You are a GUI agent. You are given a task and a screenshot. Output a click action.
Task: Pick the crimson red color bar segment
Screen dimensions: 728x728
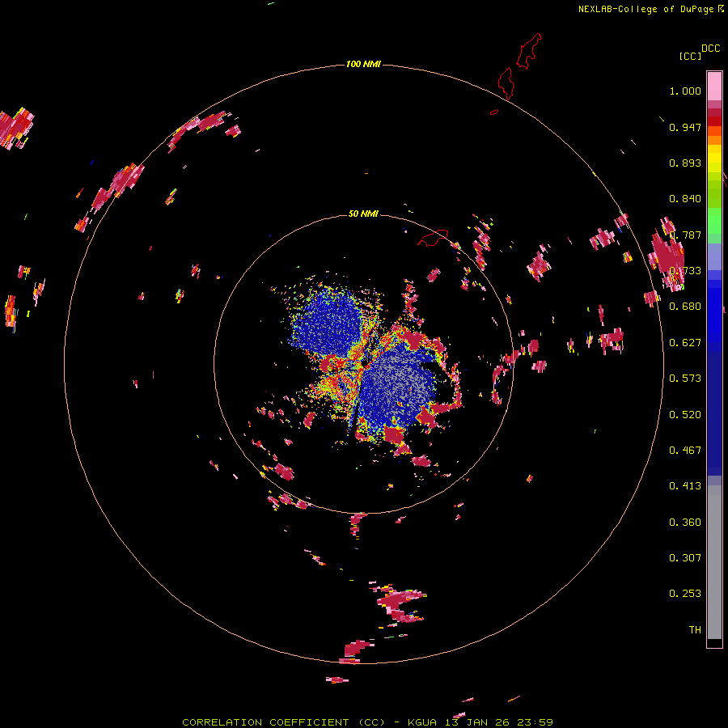[x=714, y=112]
